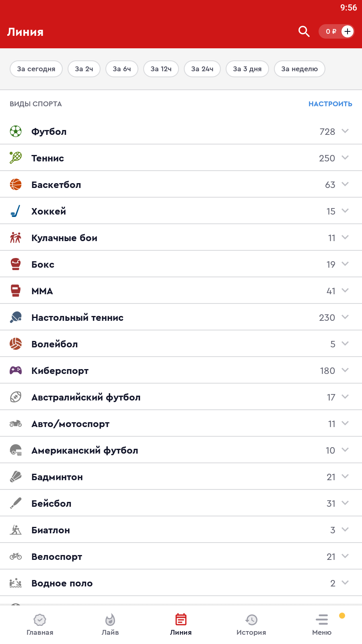Select the "За 24ч" time filter
362x644 pixels.
coord(202,69)
